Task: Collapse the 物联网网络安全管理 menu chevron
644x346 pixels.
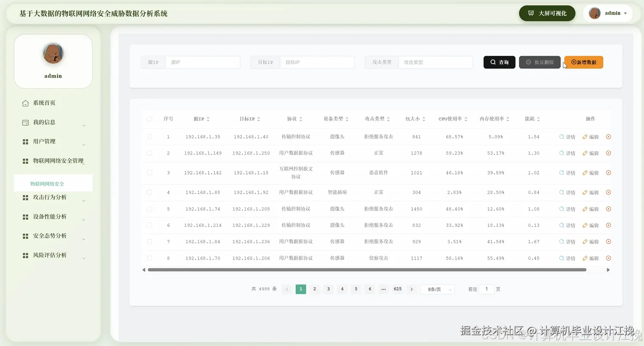Action: [84, 164]
